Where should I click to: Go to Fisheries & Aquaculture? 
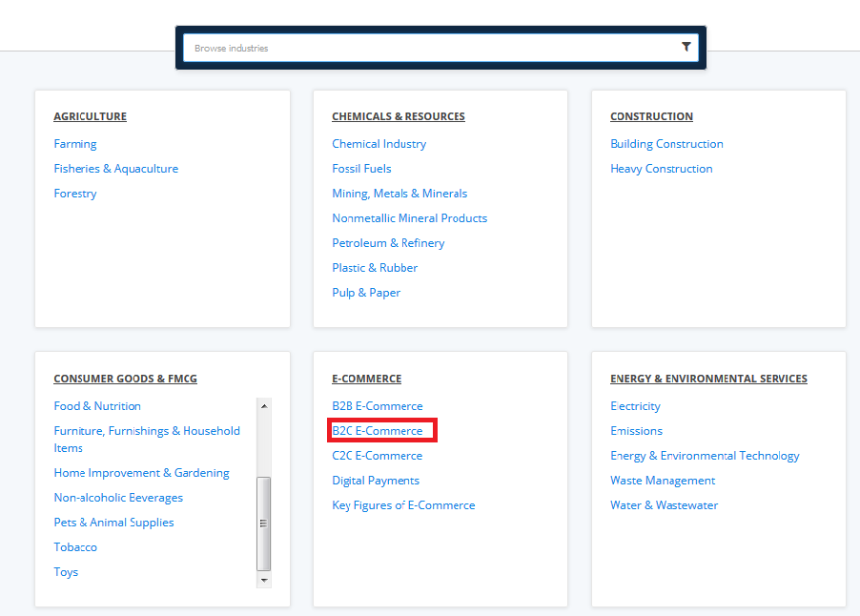[x=116, y=169]
